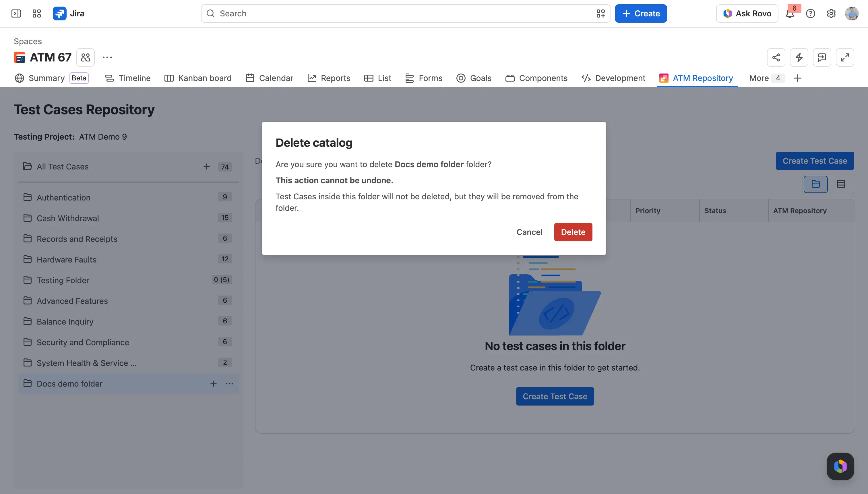
Task: Collapse the sidebar panel icon
Action: [16, 13]
